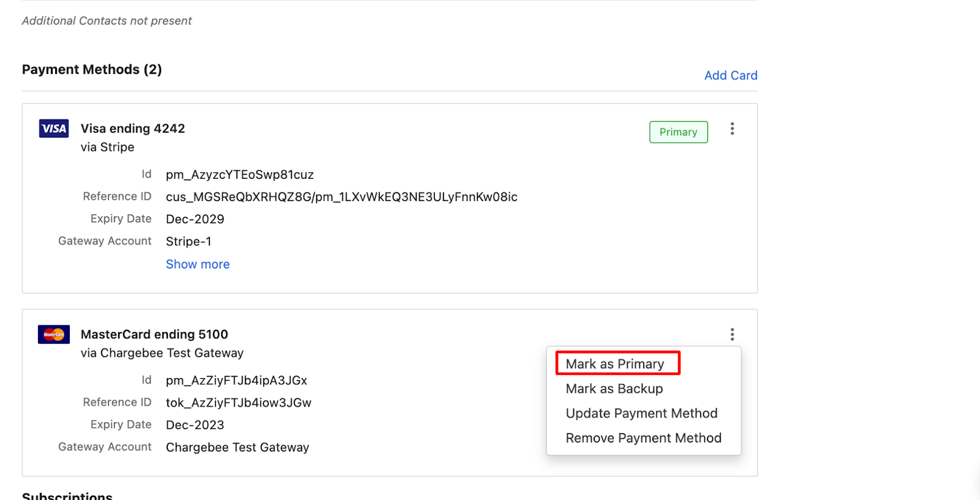Open the Visa card's three-dot options menu
Viewport: 980px width, 500px height.
point(732,129)
